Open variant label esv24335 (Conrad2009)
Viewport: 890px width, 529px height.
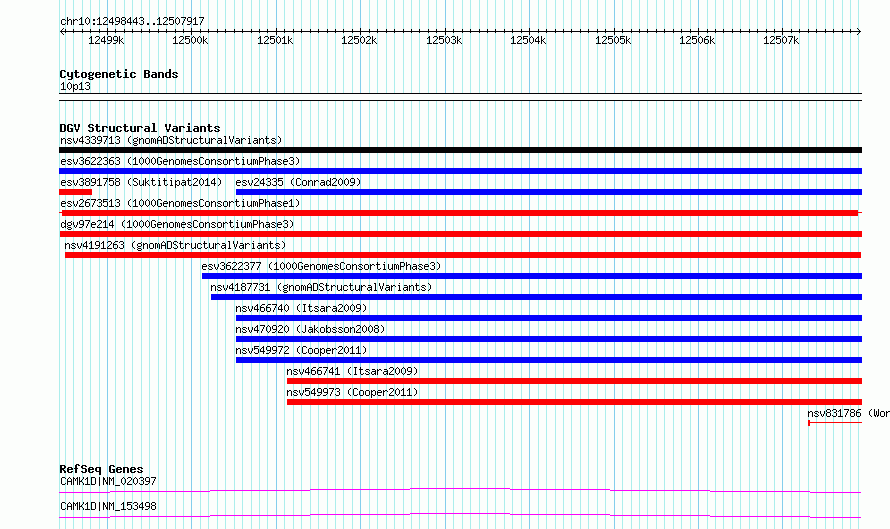pos(298,182)
